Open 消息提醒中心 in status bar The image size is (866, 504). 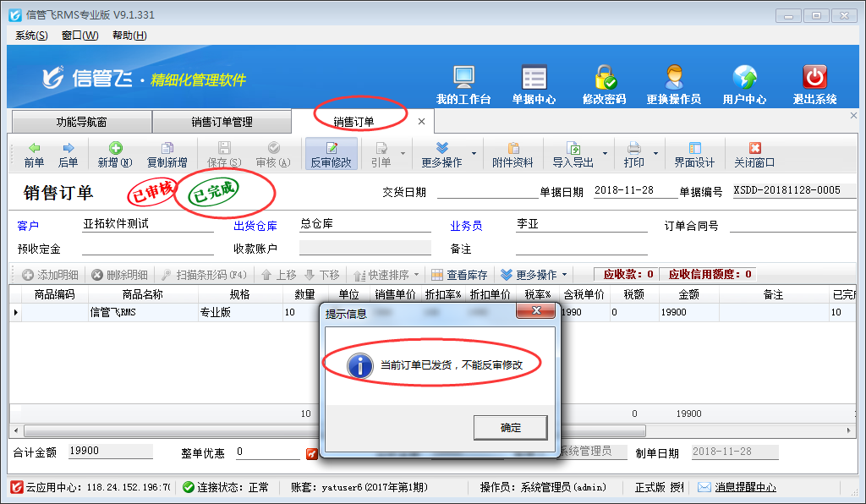tap(737, 487)
